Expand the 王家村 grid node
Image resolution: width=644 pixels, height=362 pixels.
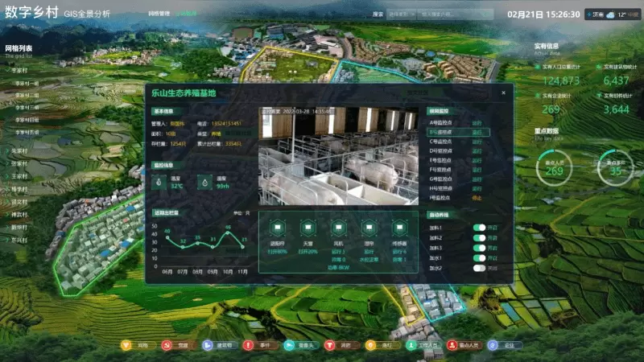tap(8, 176)
